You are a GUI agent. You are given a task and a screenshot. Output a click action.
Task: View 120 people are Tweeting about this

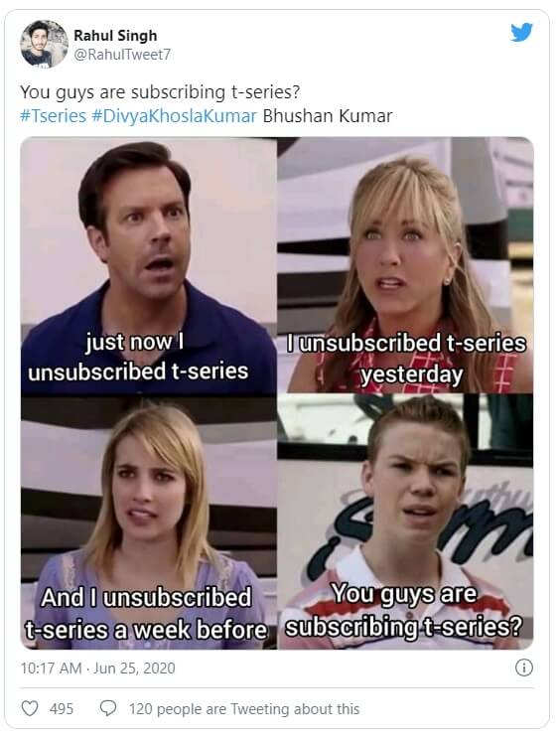pyautogui.click(x=244, y=709)
